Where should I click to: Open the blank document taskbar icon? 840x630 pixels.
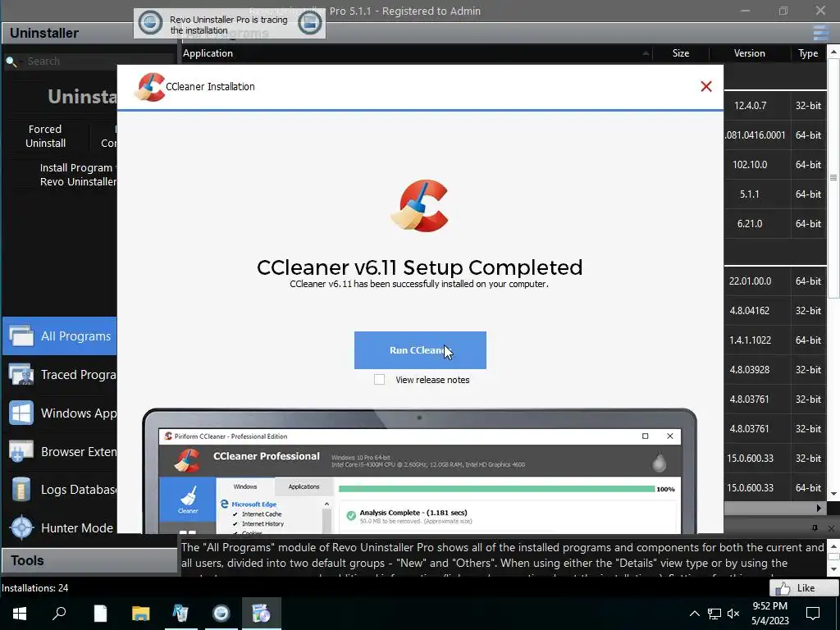[100, 613]
